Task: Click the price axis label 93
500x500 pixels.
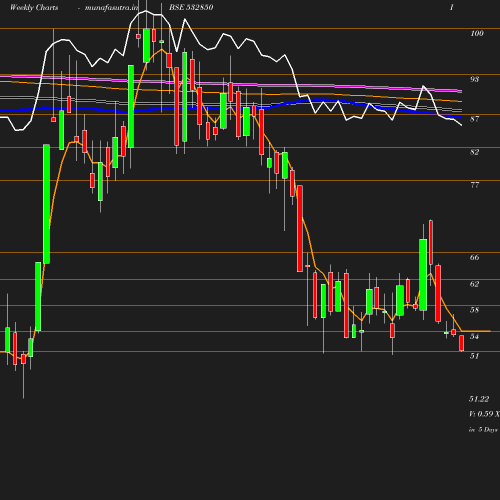Action: click(474, 79)
